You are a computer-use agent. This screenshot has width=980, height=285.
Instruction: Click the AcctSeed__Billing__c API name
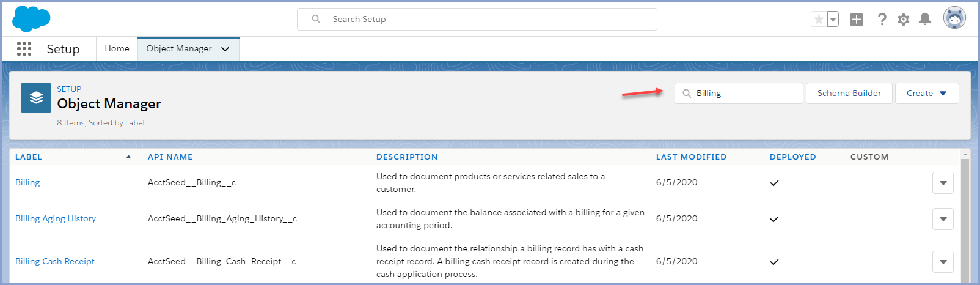coord(192,182)
